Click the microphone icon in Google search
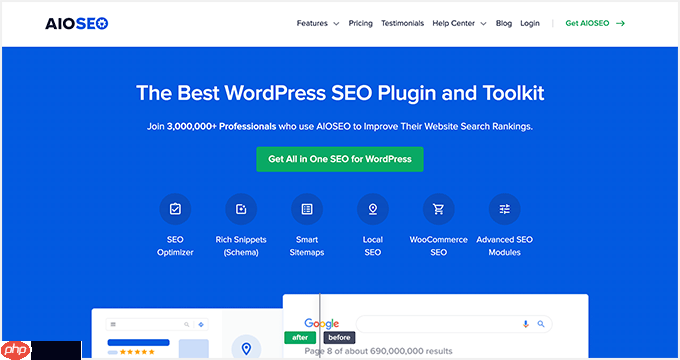The image size is (680, 360). [526, 324]
